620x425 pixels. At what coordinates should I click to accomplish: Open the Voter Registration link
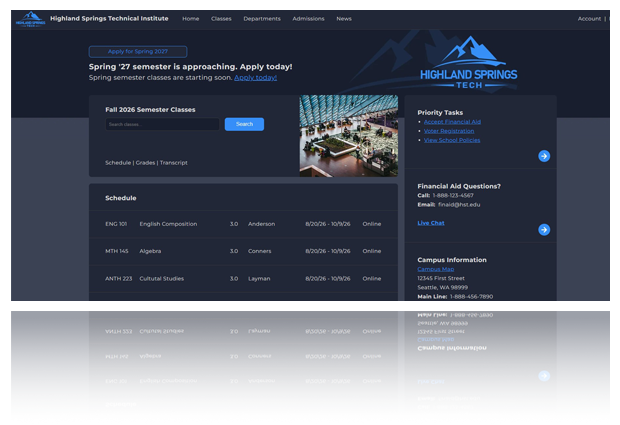[x=449, y=131]
